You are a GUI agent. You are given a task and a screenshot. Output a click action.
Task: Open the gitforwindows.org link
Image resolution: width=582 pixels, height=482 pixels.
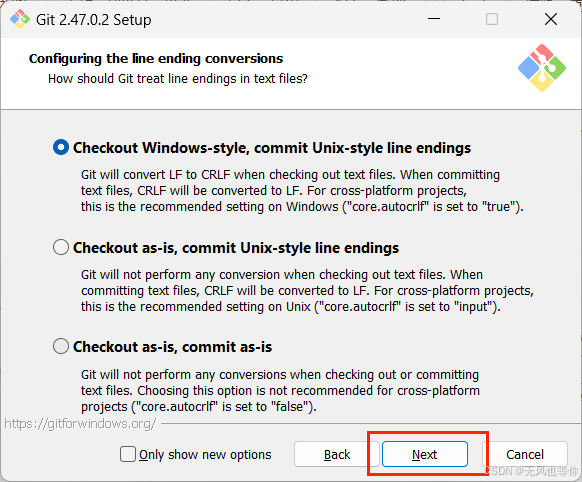80,423
